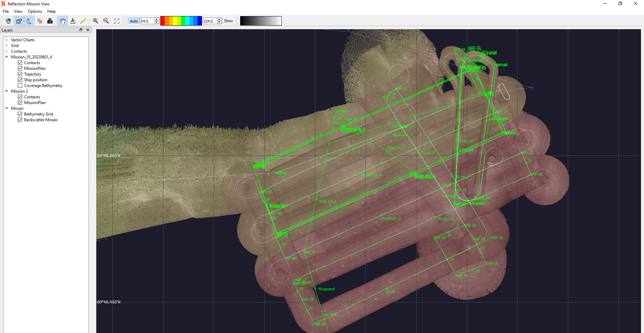This screenshot has height=333, width=644.
Task: Click the camera snapshot icon
Action: tap(50, 21)
